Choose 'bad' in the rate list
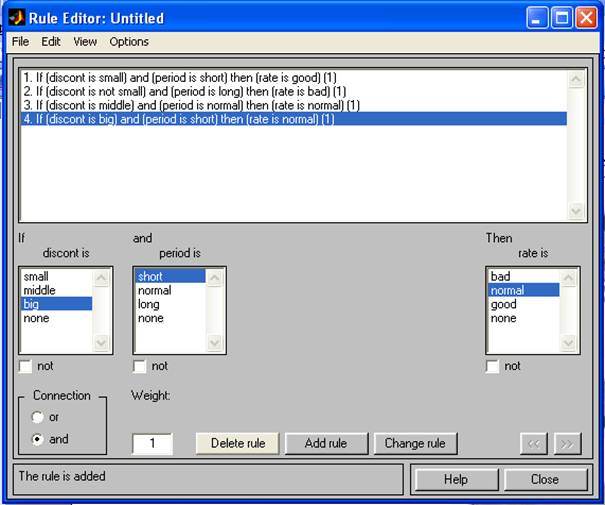The height and width of the screenshot is (505, 605). coord(524,276)
